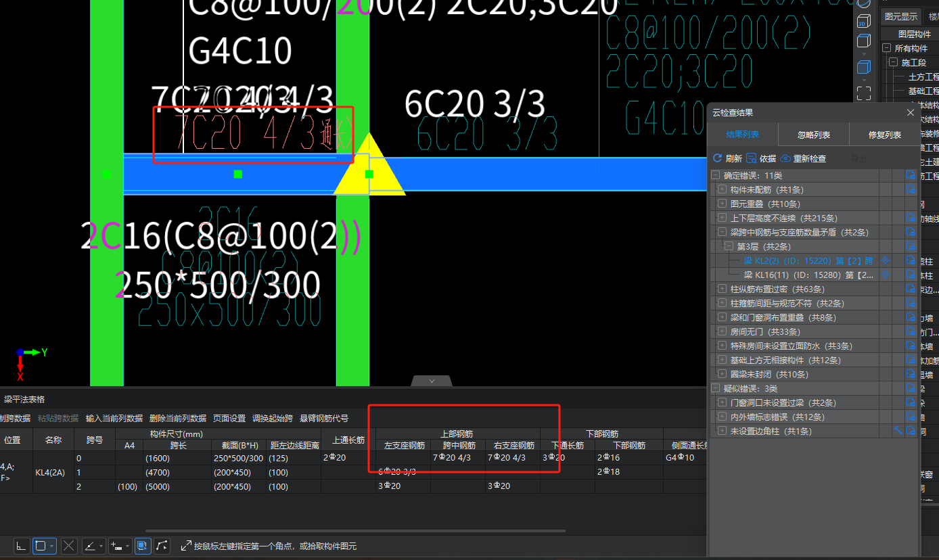Expand 图元重叠 (共10条) node
The height and width of the screenshot is (560, 939).
(722, 204)
